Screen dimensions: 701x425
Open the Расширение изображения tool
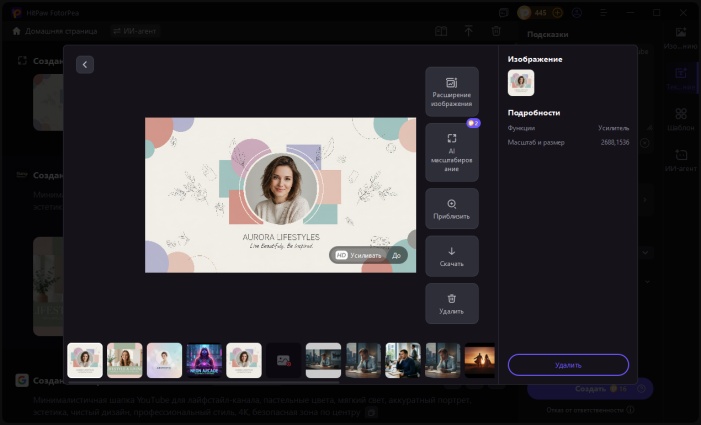tap(451, 92)
